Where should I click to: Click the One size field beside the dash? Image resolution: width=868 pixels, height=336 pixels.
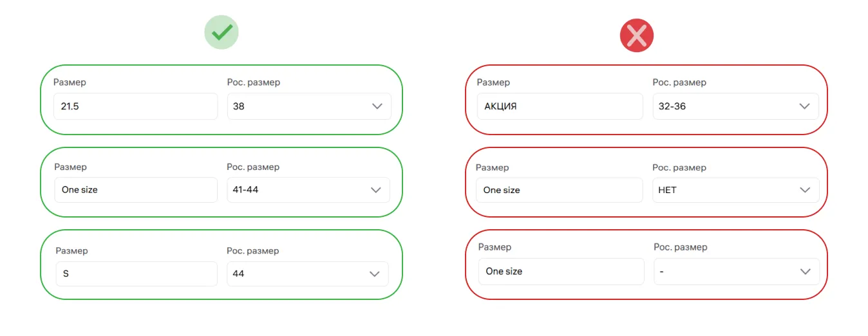click(x=561, y=272)
